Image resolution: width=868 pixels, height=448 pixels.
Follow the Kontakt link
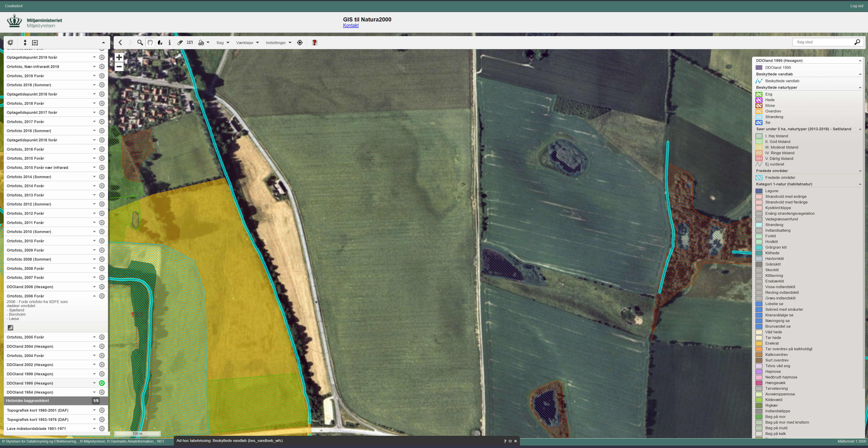(x=350, y=25)
